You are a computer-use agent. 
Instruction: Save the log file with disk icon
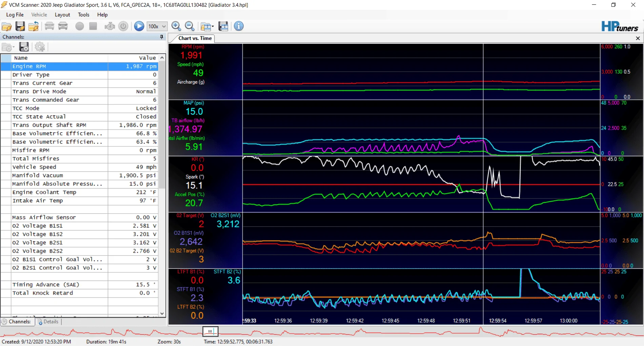tap(20, 26)
